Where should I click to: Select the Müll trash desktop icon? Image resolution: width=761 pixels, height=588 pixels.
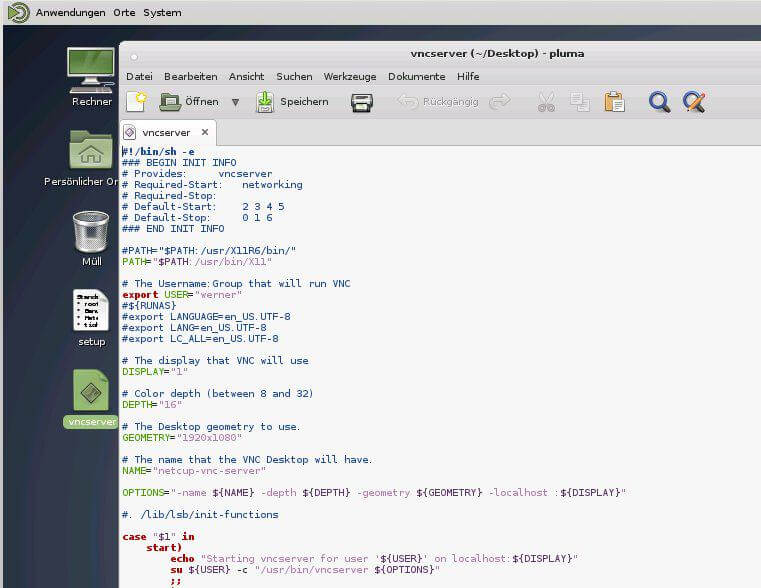91,238
